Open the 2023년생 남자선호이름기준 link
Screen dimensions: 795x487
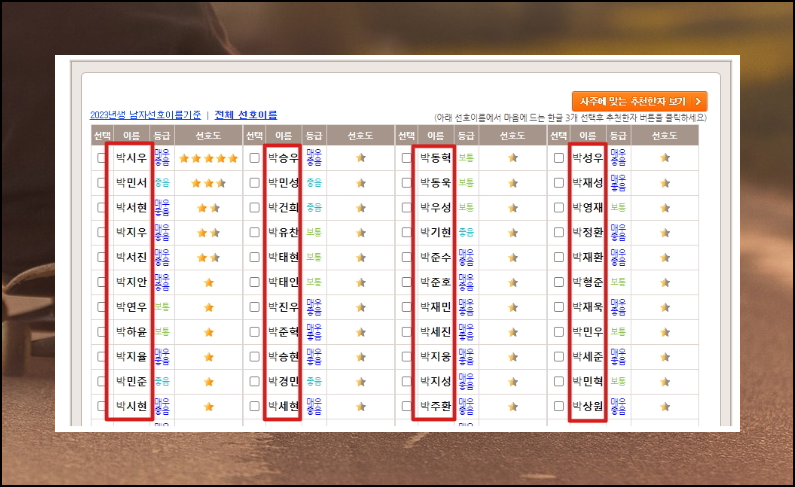click(x=146, y=115)
